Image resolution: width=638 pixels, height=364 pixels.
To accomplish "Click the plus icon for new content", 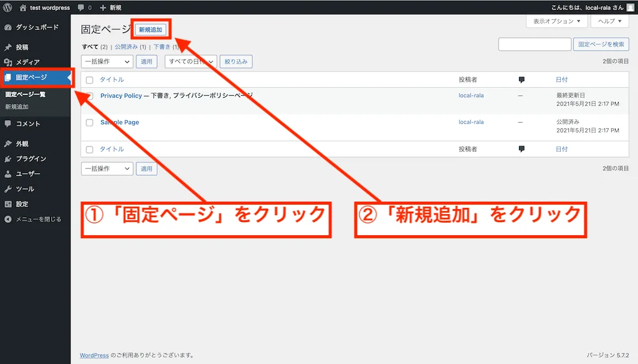I will tap(103, 7).
